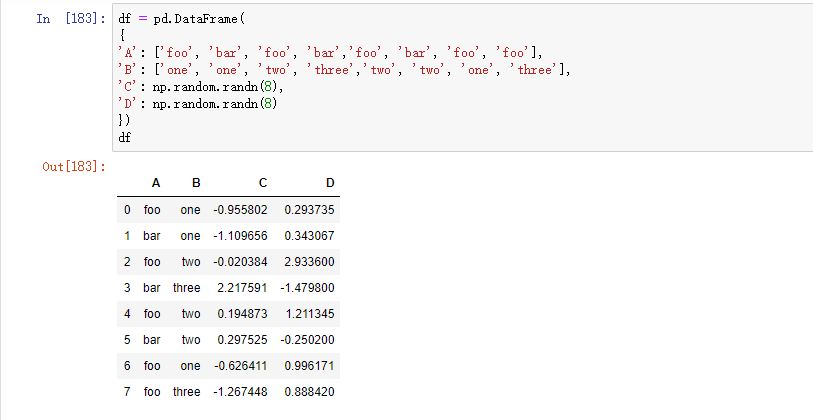Click row index 0 of the dataframe
813x420 pixels.
coord(127,211)
